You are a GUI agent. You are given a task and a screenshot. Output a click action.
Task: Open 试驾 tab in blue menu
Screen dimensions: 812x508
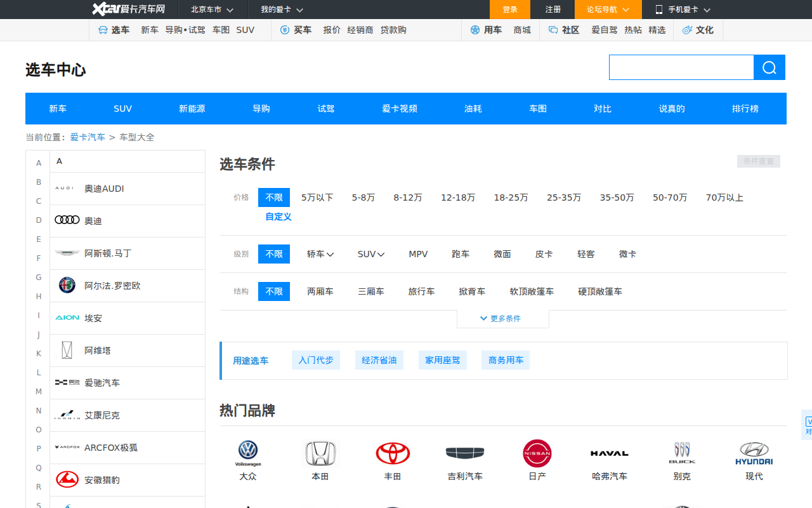click(x=326, y=109)
